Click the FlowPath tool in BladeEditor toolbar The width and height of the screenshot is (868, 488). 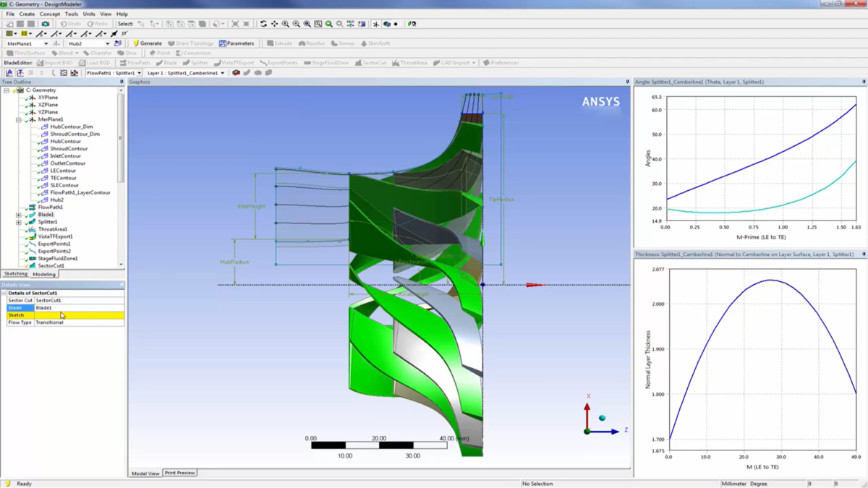135,63
